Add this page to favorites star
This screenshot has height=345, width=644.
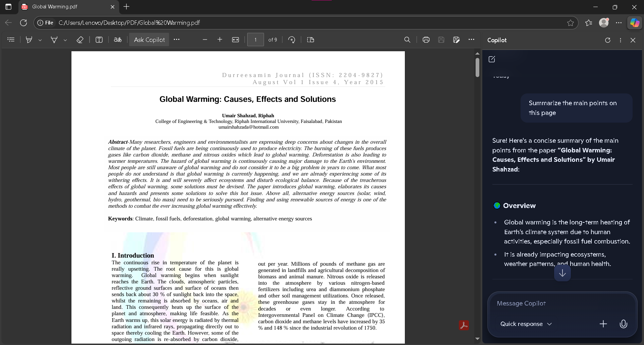click(x=570, y=23)
